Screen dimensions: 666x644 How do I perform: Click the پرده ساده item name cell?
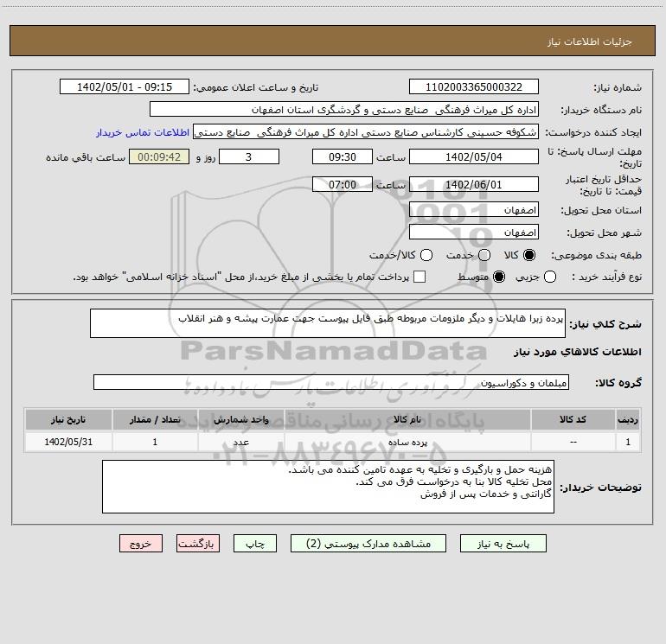coord(407,442)
